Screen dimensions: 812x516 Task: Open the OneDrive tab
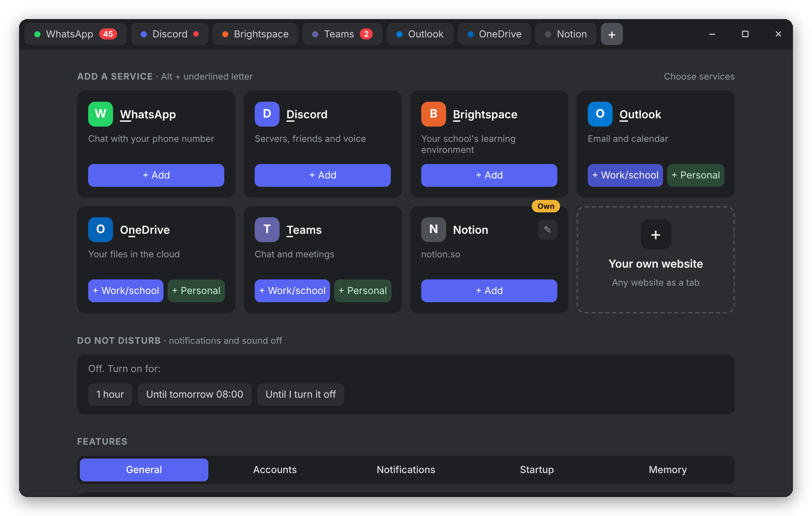pos(494,34)
